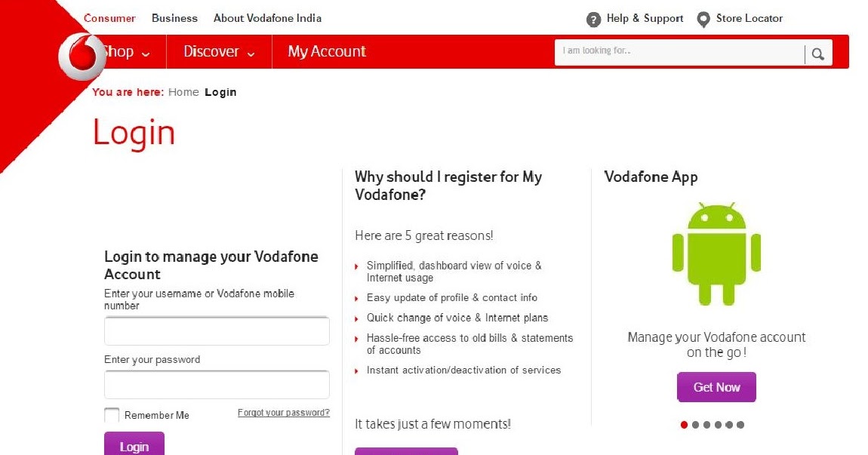Expand the Shop dropdown menu
The image size is (868, 455).
(125, 51)
